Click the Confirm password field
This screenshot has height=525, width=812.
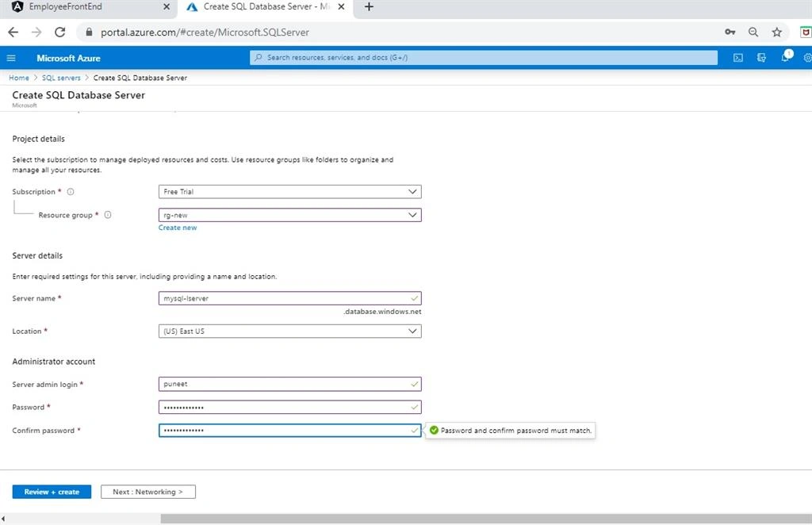tap(290, 431)
